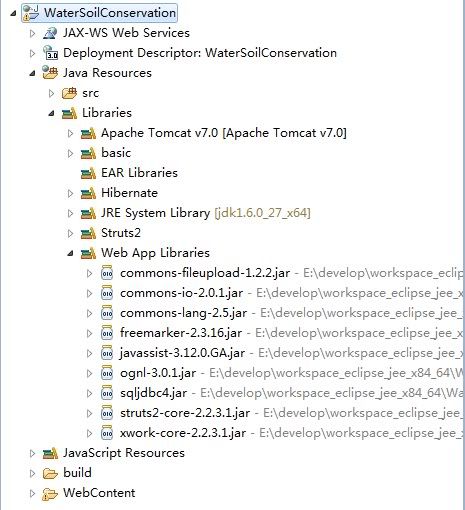Click the WebContent folder icon
This screenshot has height=510, width=465.
pyautogui.click(x=50, y=493)
